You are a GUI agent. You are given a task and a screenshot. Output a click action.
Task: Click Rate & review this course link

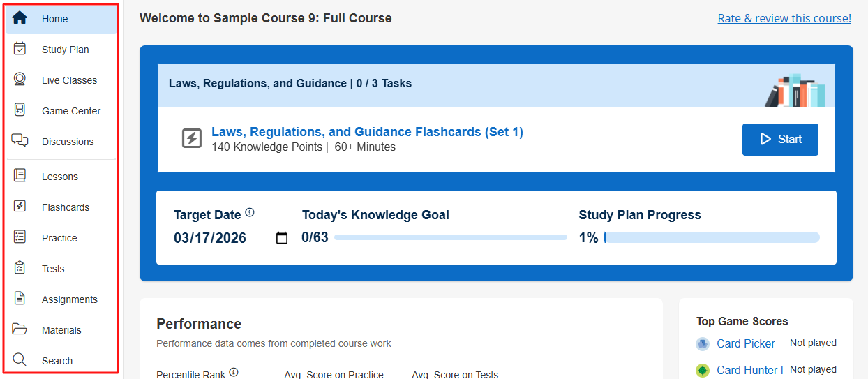tap(784, 18)
